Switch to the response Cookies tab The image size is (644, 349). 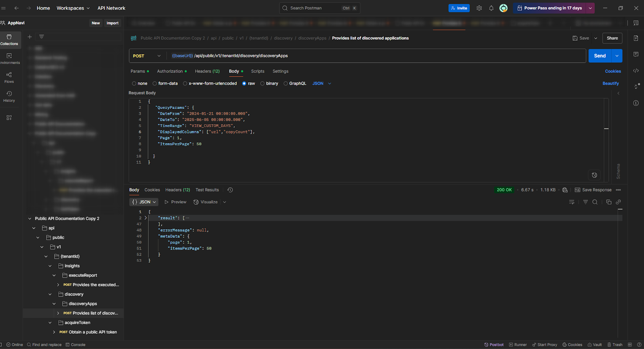(152, 190)
